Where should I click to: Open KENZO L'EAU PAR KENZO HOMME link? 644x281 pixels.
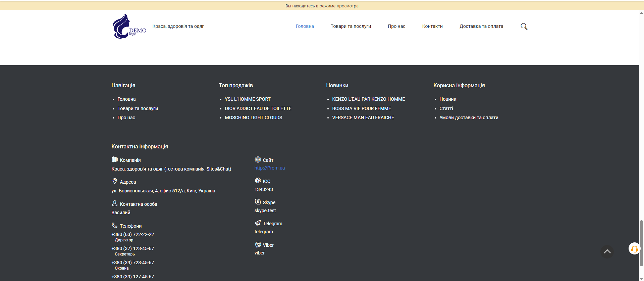click(368, 99)
